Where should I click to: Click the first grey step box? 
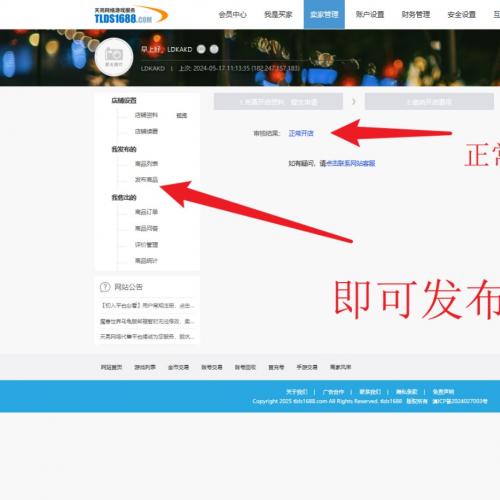278,101
